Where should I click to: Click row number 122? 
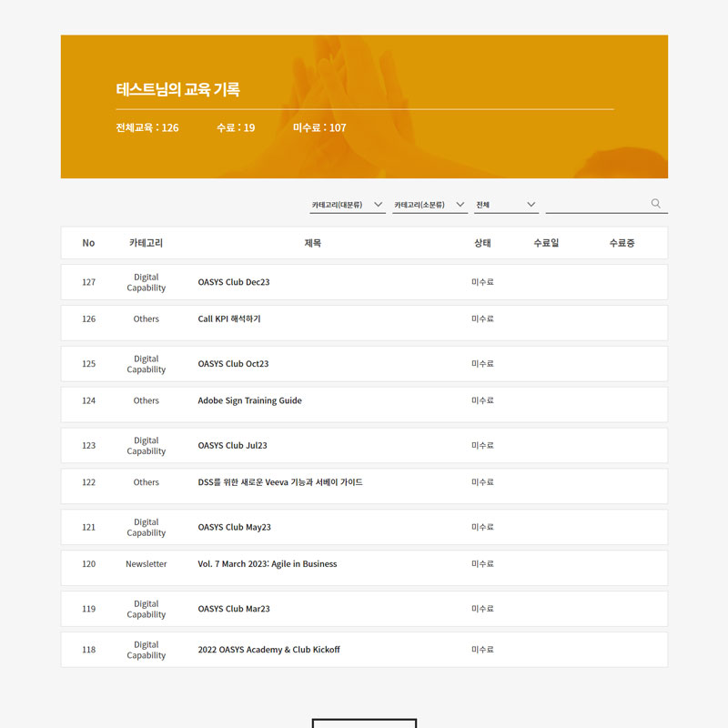tap(88, 482)
